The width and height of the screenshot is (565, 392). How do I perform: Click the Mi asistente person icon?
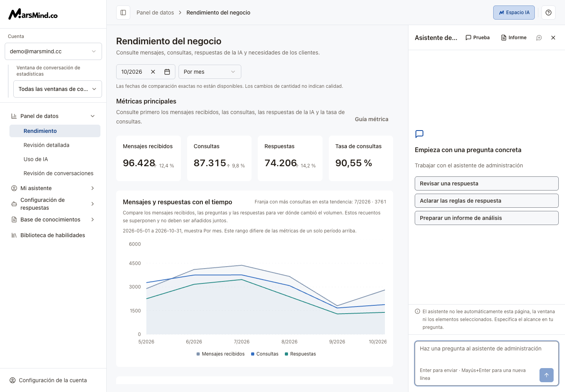[x=14, y=188]
